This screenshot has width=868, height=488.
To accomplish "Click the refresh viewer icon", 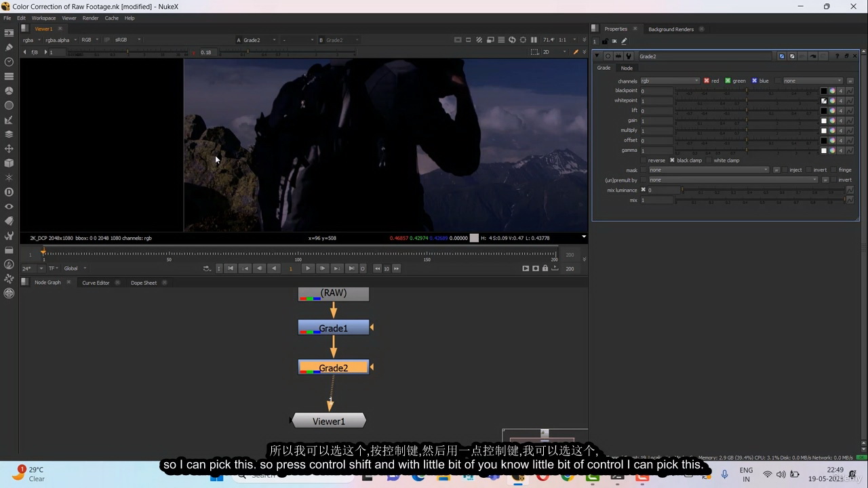I will pos(512,40).
